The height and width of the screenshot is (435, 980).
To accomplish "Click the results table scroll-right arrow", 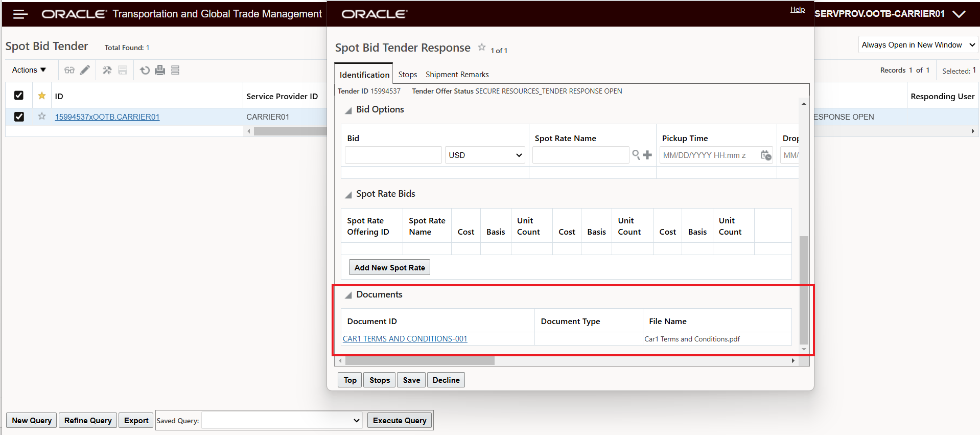I will tap(973, 131).
